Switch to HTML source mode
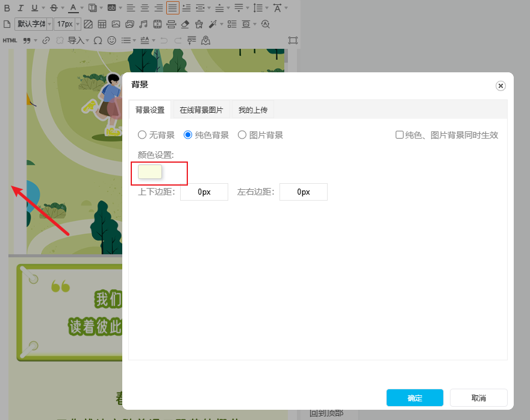The height and width of the screenshot is (420, 530). click(10, 40)
